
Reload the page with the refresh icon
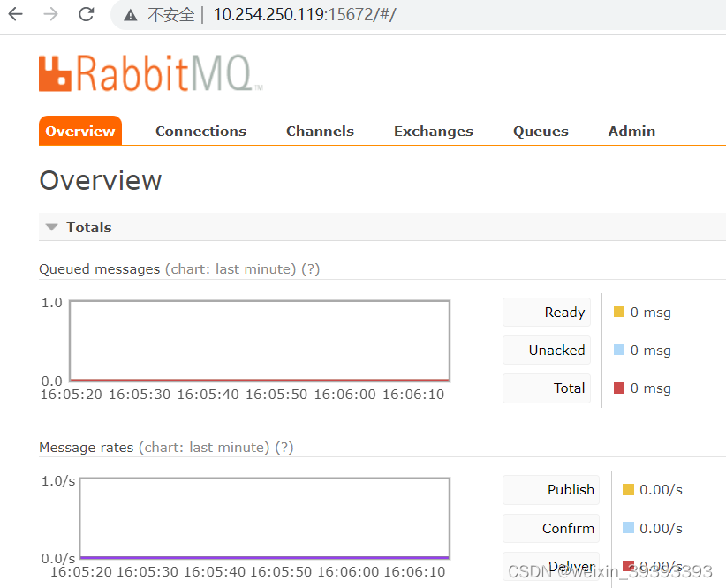84,14
